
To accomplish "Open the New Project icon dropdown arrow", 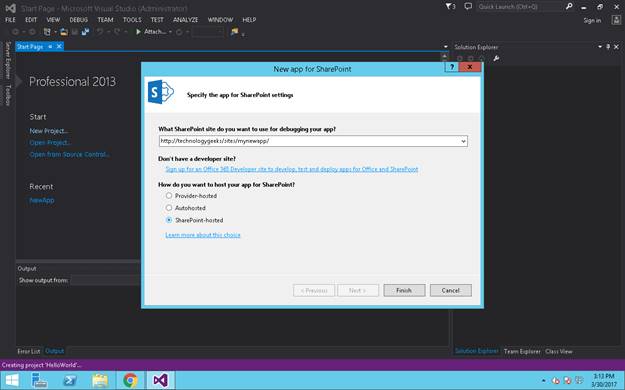I will pos(55,32).
